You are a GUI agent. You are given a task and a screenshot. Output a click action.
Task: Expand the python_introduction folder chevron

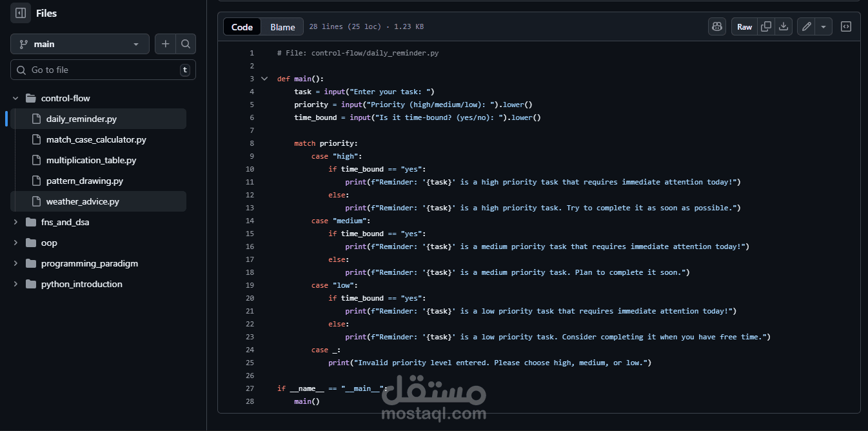[x=15, y=284]
